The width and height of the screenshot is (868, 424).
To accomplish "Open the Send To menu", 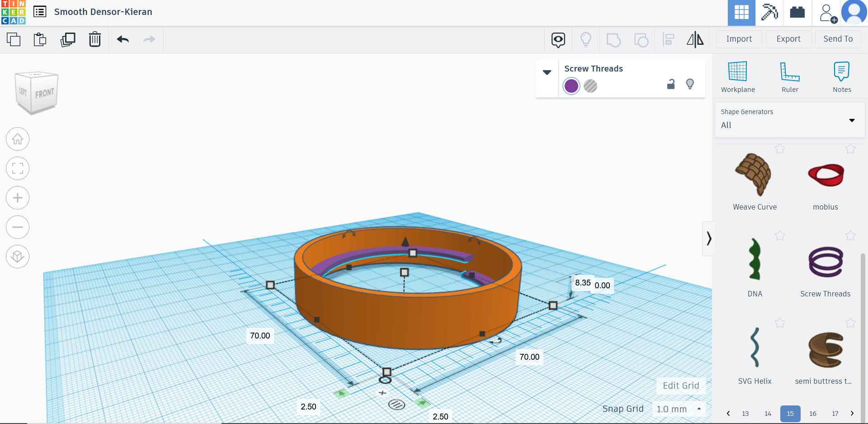I will coord(837,39).
